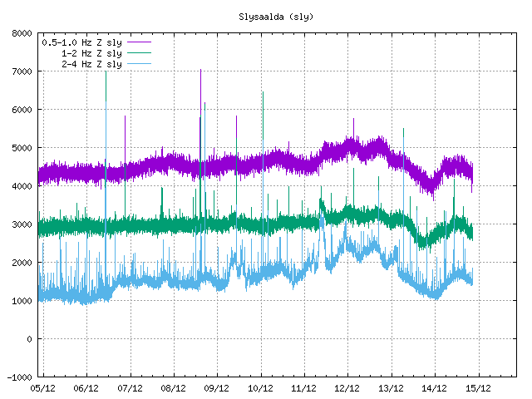This screenshot has height=399, width=532.
Task: Select the 09/12 date on x-axis
Action: coord(217,388)
